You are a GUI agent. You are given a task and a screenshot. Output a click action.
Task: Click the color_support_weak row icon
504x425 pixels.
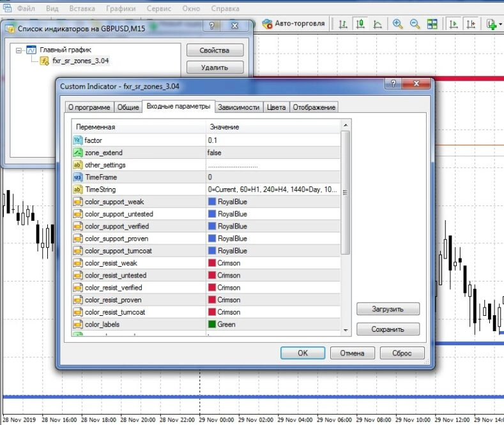(x=77, y=202)
